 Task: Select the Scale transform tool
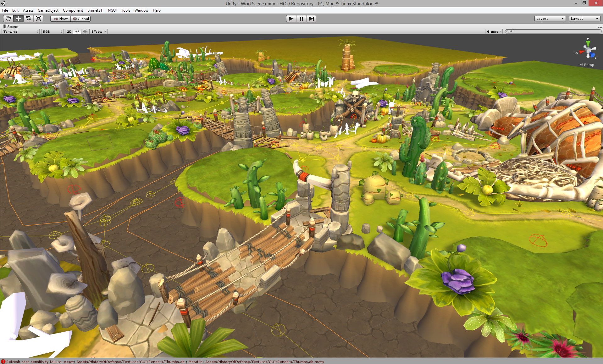point(39,19)
